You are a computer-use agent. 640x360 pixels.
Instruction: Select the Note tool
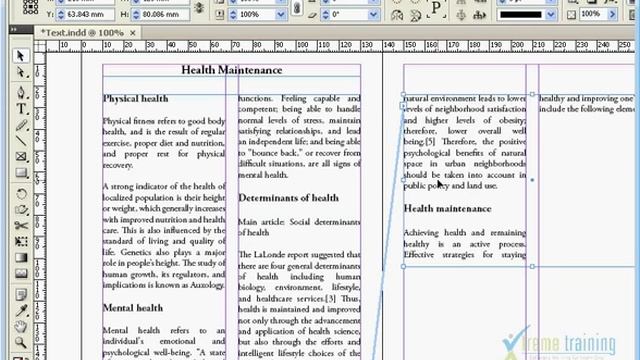pos(20,294)
